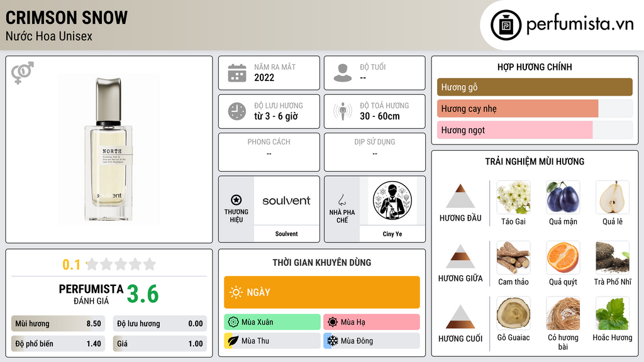Click the perfumista.vn bottle logo icon

506,25
